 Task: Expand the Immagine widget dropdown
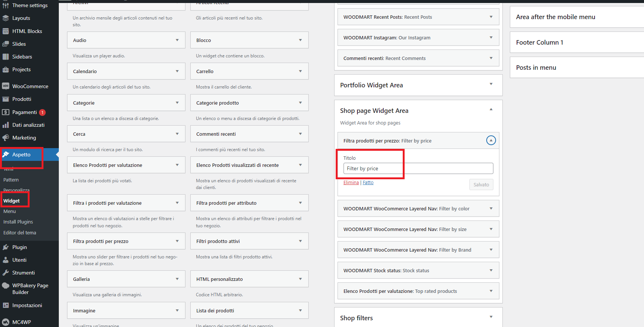[x=177, y=310]
